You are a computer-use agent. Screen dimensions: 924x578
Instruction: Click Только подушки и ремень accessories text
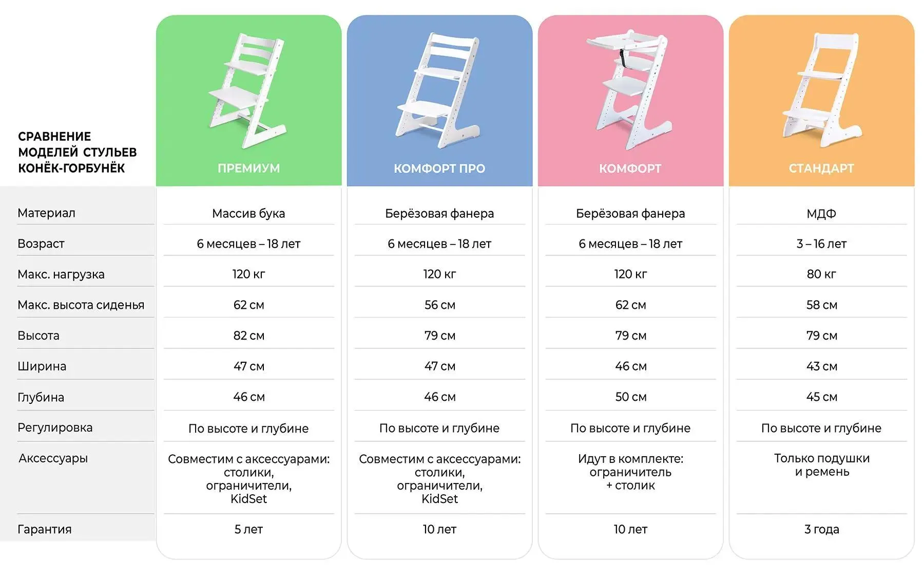(822, 465)
